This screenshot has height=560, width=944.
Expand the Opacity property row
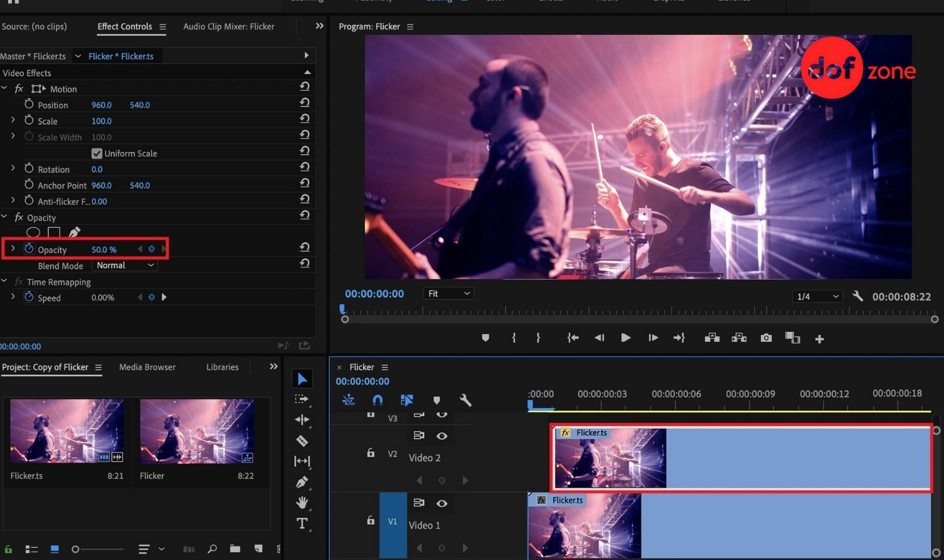click(x=13, y=248)
